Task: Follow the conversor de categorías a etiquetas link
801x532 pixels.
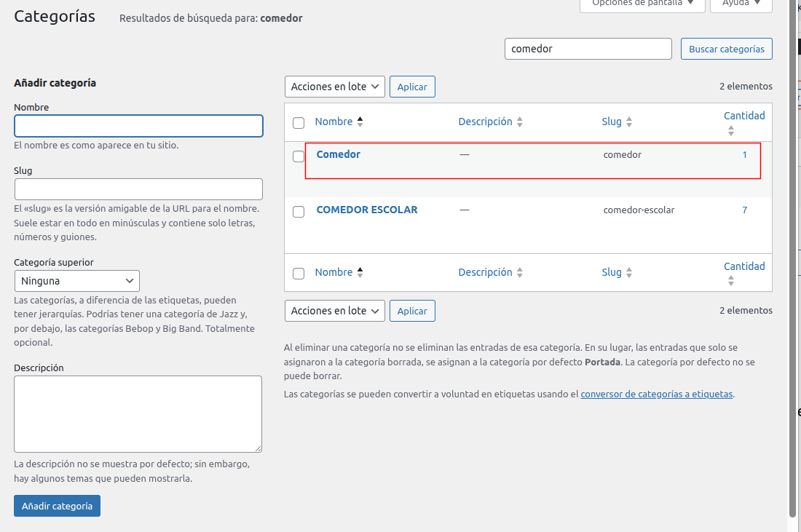Action: [x=656, y=394]
